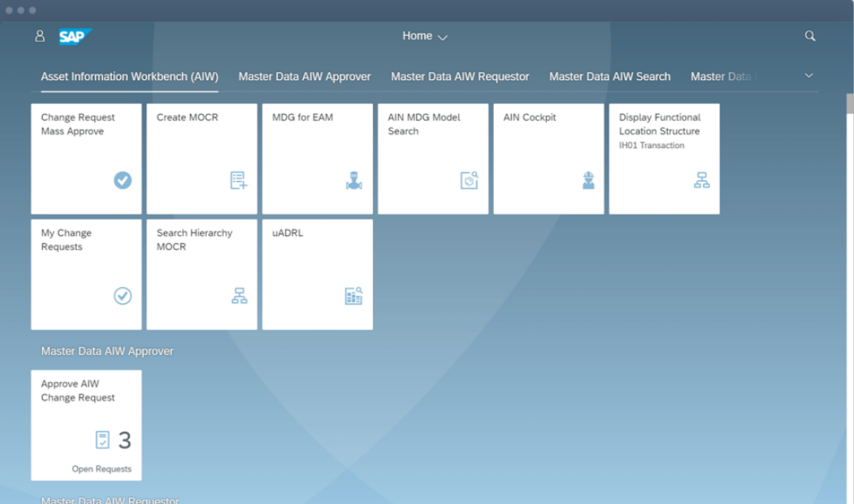Click document-plus icon on Create MOCR
854x504 pixels.
[238, 180]
